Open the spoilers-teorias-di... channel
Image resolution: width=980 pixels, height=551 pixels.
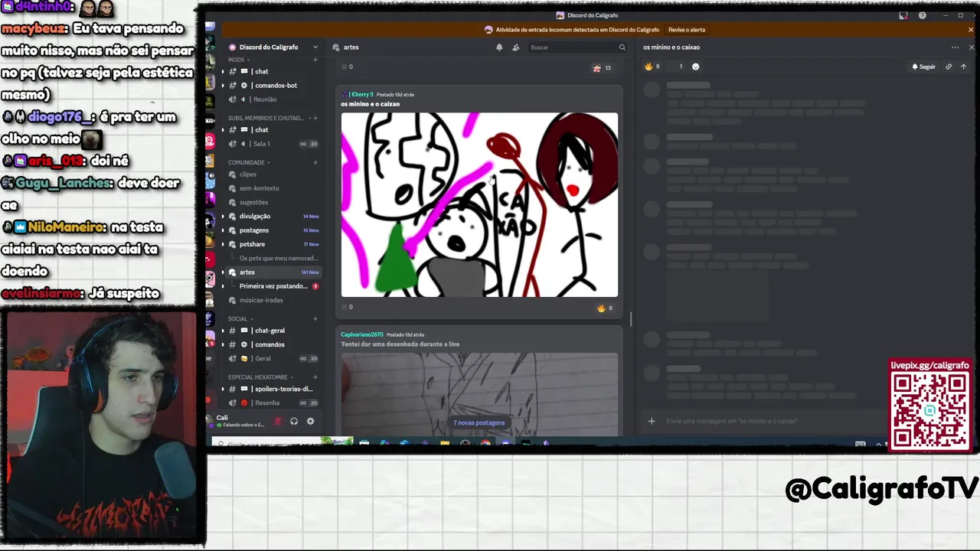click(271, 389)
